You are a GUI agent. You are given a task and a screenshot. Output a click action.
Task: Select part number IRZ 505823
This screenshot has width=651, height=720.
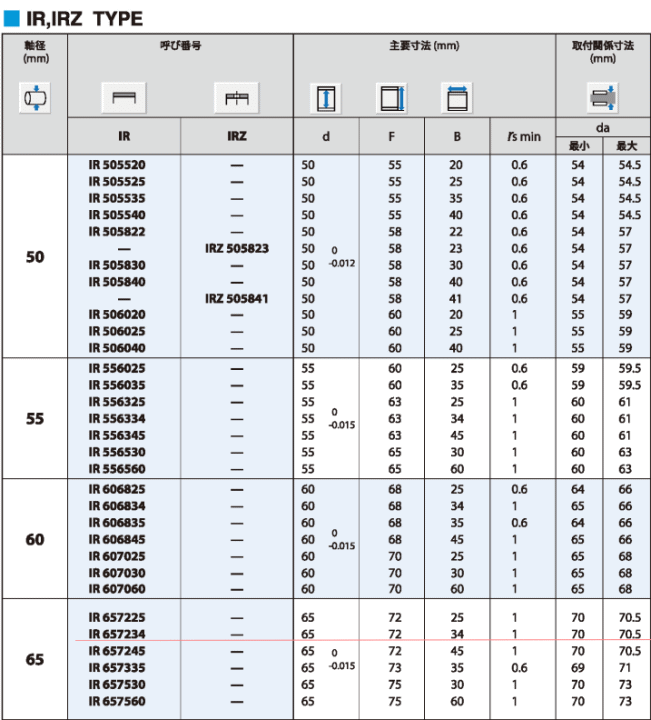tap(236, 248)
